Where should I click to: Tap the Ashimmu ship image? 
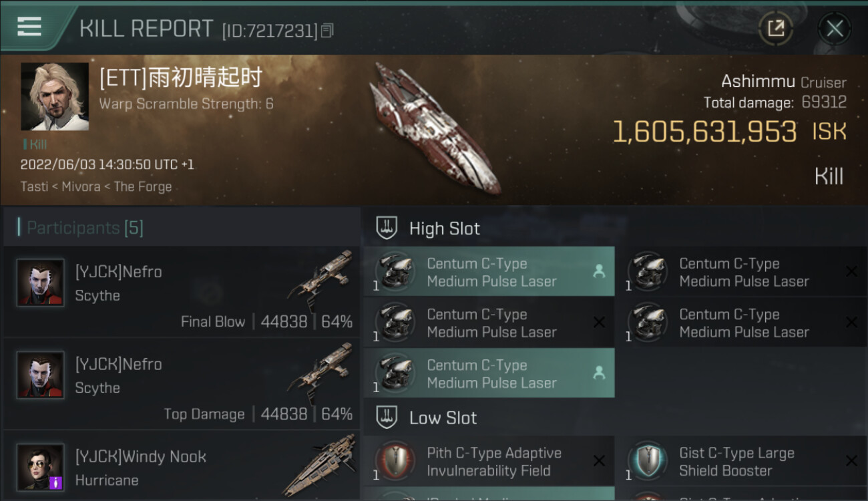coord(433,127)
